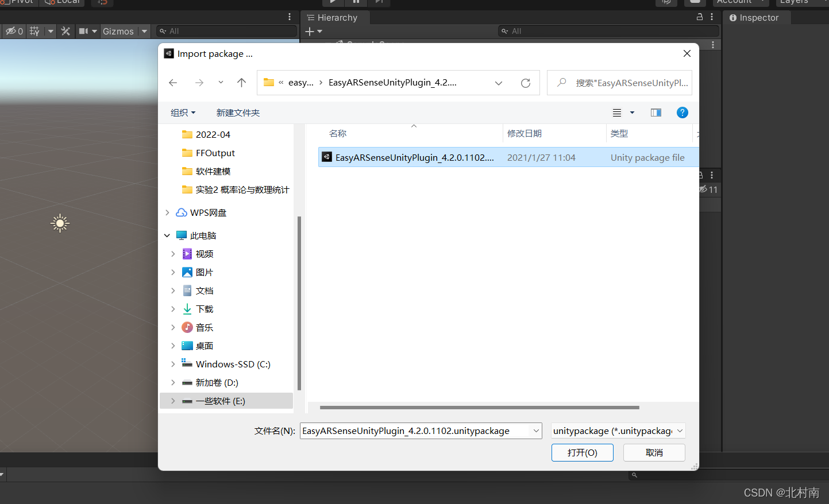This screenshot has height=504, width=829.
Task: Expand the 桌面 folder node
Action: (x=173, y=346)
